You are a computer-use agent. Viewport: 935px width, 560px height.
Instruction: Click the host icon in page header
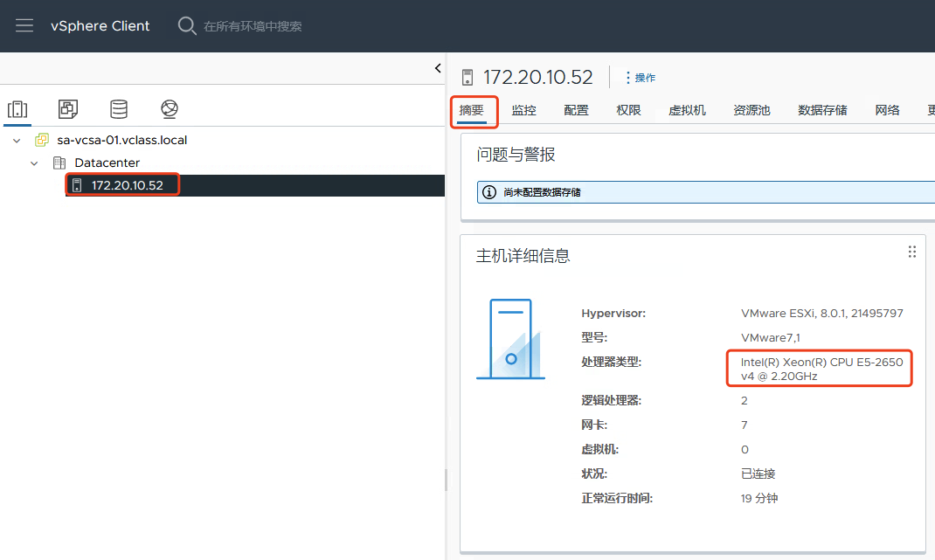tap(467, 78)
